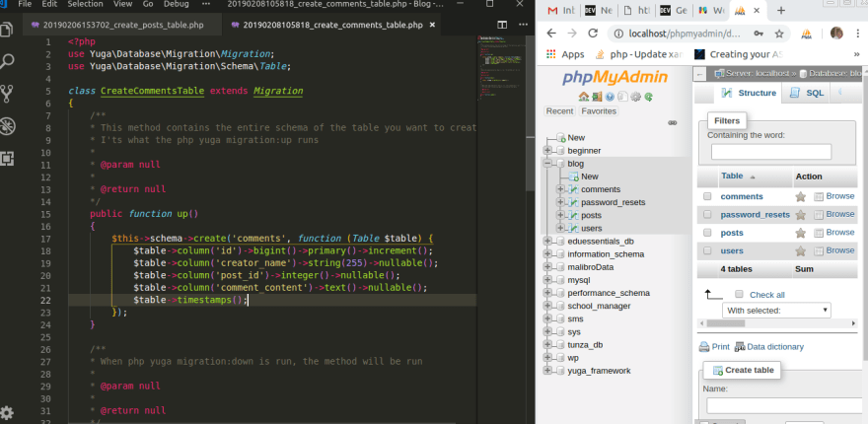
Task: Expand the school_manager database node
Action: [547, 306]
